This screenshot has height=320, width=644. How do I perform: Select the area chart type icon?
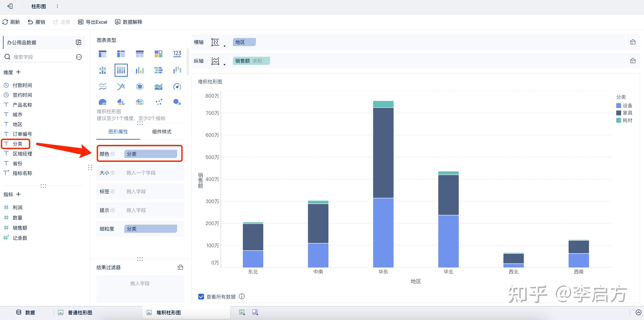click(x=158, y=87)
